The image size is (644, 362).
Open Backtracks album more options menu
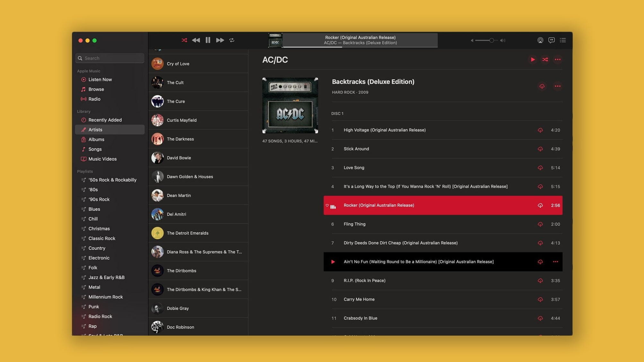[558, 86]
